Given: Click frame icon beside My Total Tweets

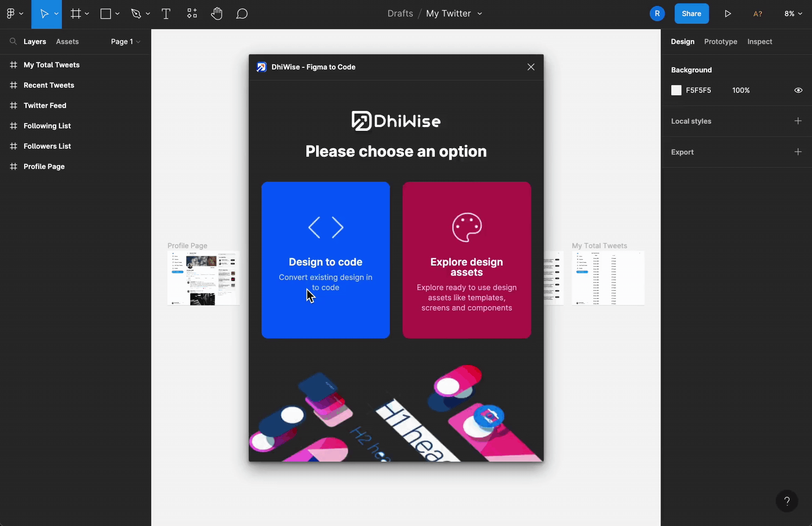Looking at the screenshot, I should pyautogui.click(x=14, y=65).
